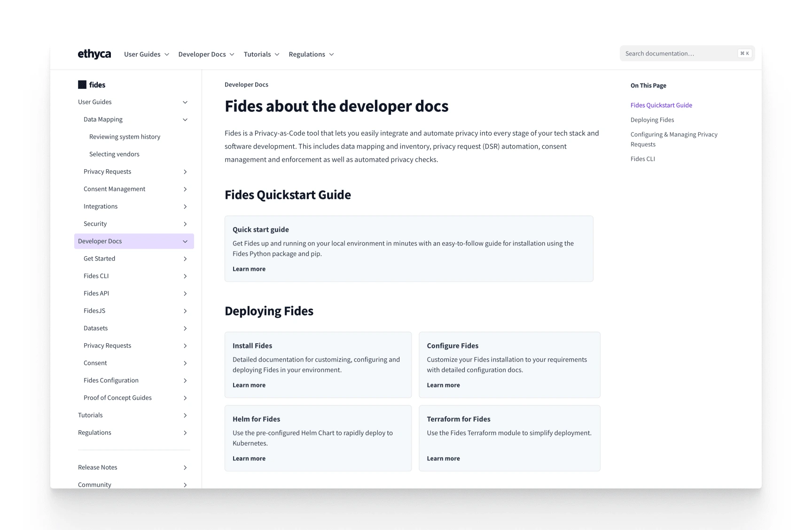This screenshot has height=530, width=812.
Task: Open the Regulations menu in the top navigation
Action: (x=312, y=55)
